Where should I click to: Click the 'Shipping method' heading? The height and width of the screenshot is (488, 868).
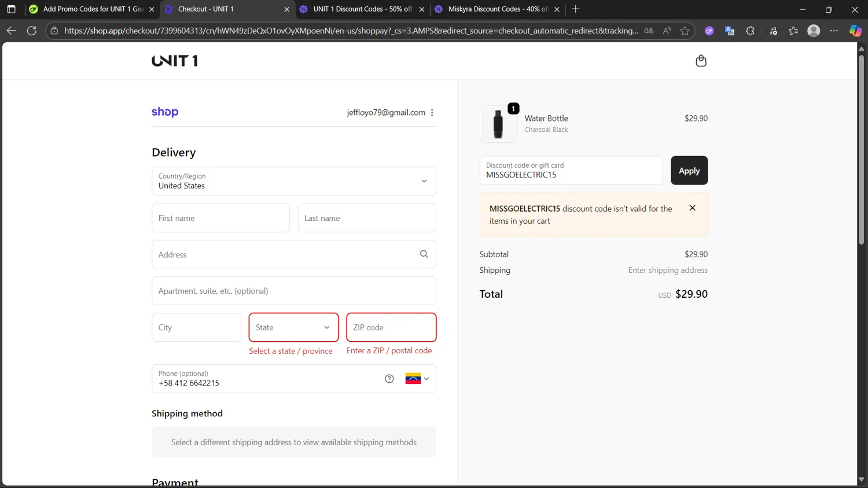click(187, 413)
